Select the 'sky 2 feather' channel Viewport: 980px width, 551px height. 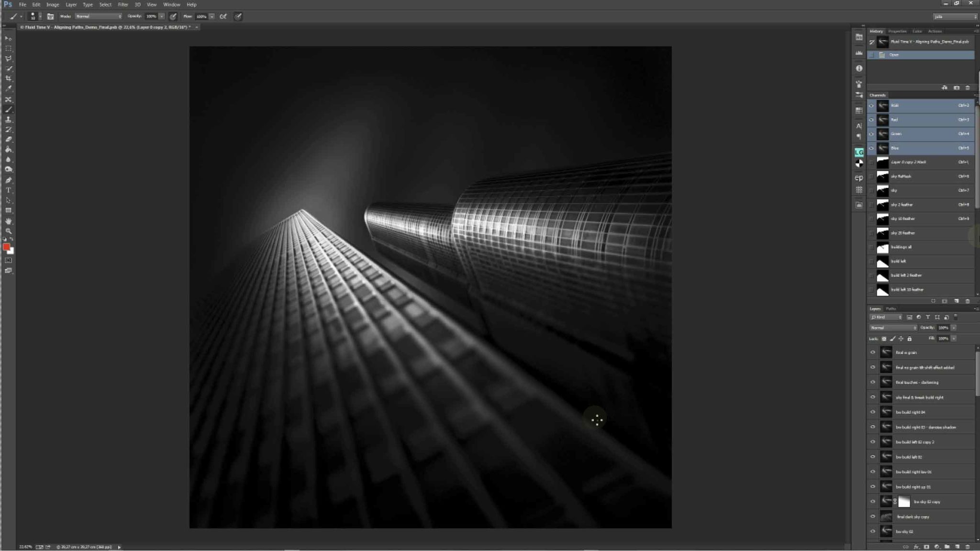[x=902, y=205]
